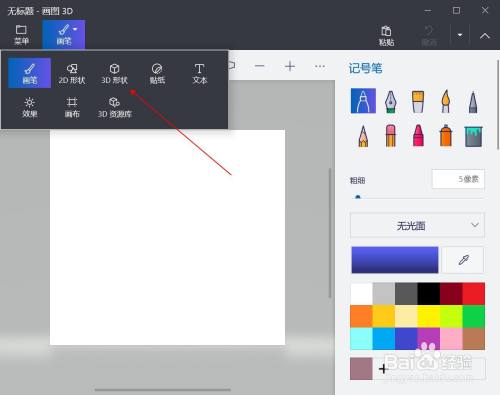Open the 贴纸 stickers tool
The image size is (500, 395).
pyautogui.click(x=157, y=73)
